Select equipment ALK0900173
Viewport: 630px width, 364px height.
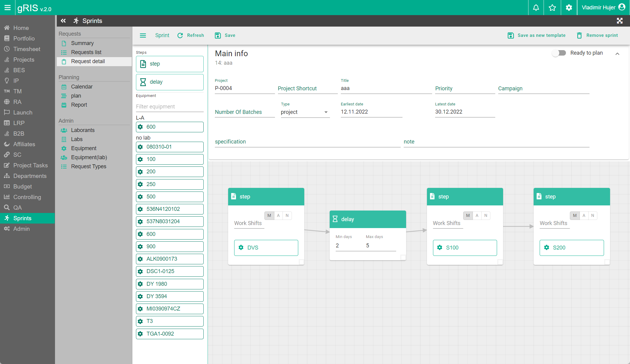(x=170, y=259)
